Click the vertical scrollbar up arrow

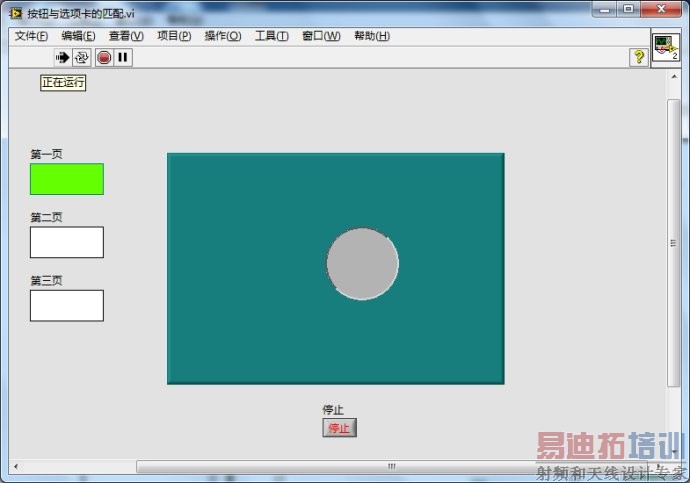pyautogui.click(x=674, y=77)
